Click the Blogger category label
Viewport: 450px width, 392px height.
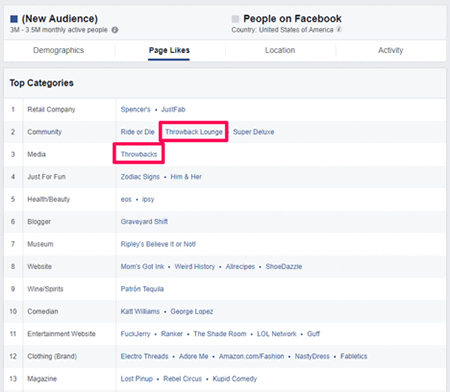coord(39,222)
